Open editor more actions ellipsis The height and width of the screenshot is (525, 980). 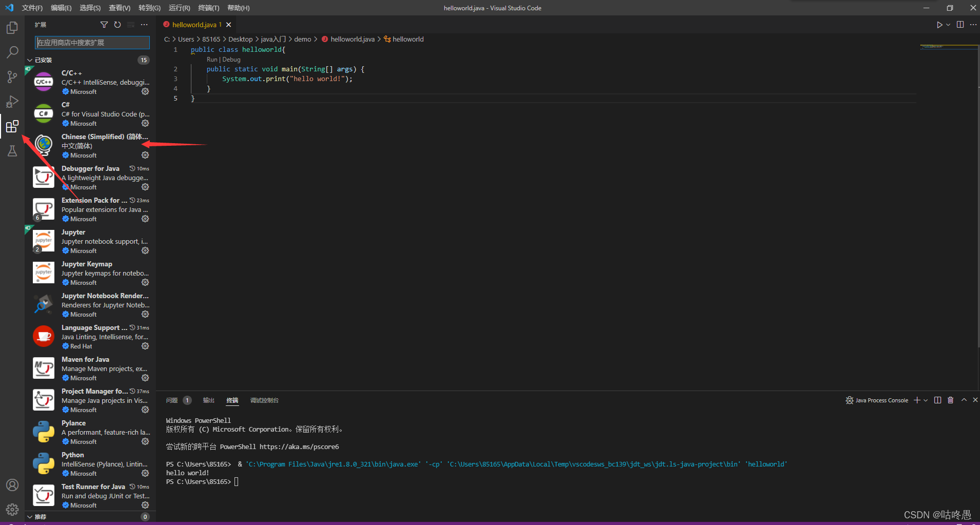pos(973,25)
